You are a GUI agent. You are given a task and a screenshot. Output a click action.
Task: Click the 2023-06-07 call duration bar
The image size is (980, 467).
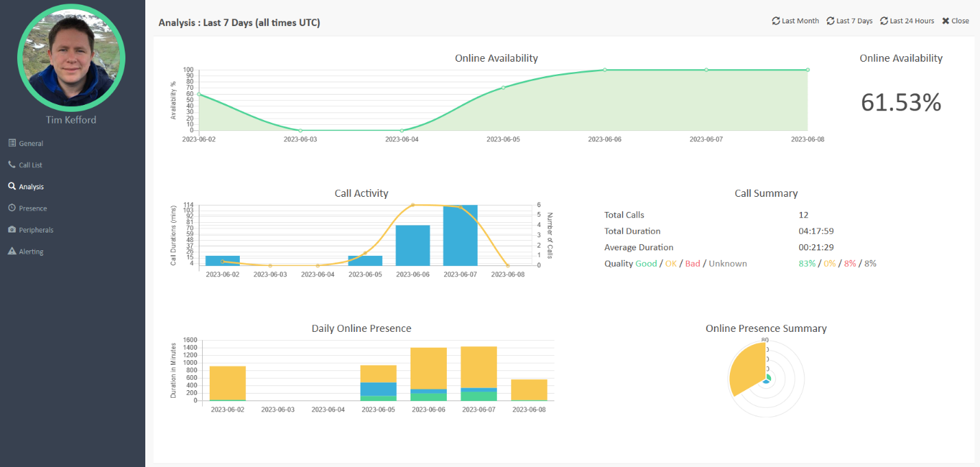[461, 235]
